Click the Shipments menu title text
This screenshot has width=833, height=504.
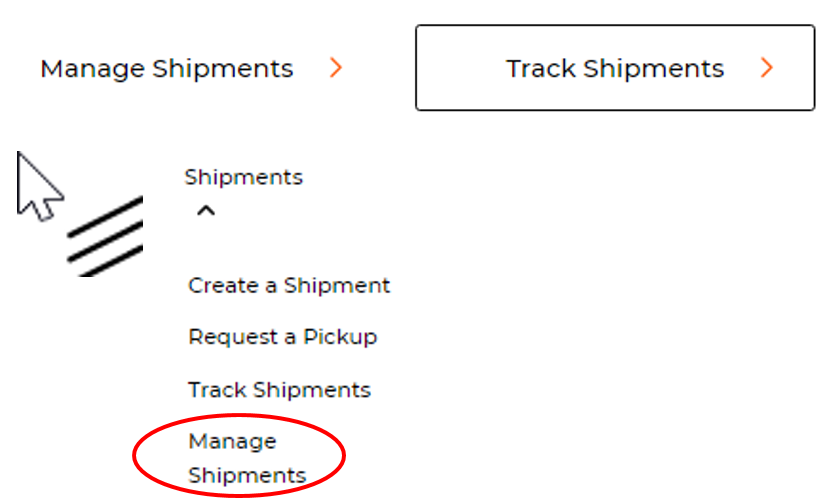coord(243,177)
